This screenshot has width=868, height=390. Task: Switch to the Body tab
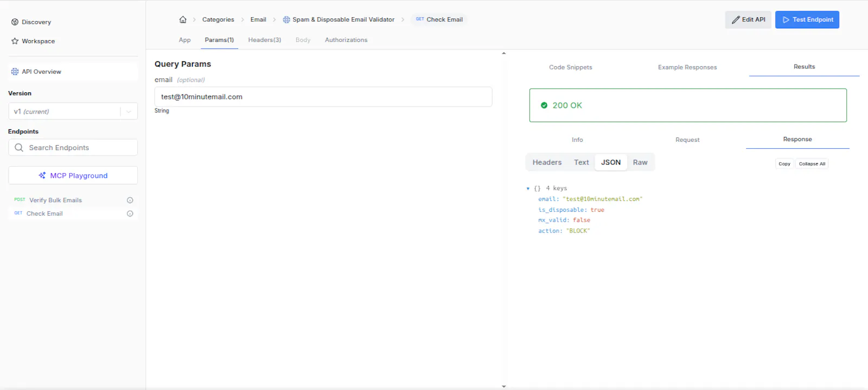click(303, 40)
